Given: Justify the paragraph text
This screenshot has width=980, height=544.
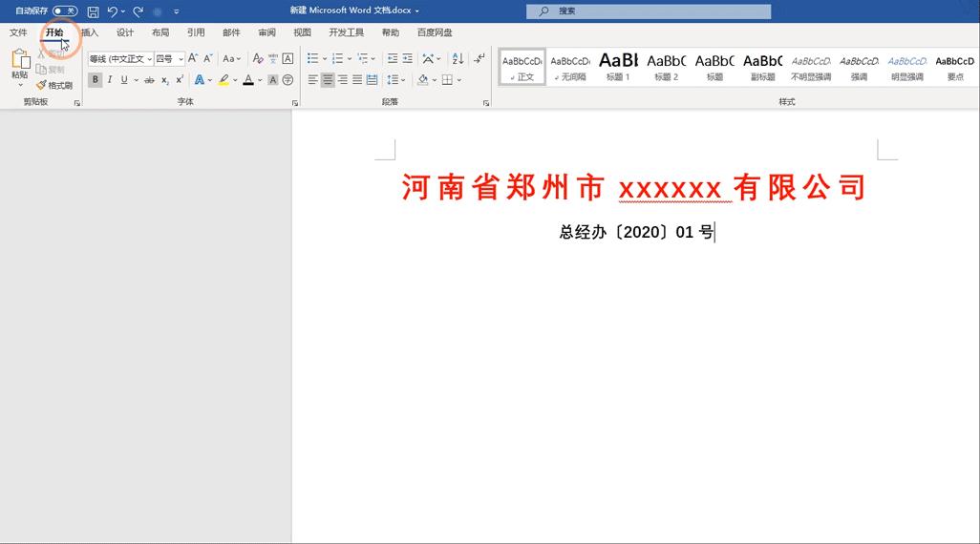Looking at the screenshot, I should point(357,80).
